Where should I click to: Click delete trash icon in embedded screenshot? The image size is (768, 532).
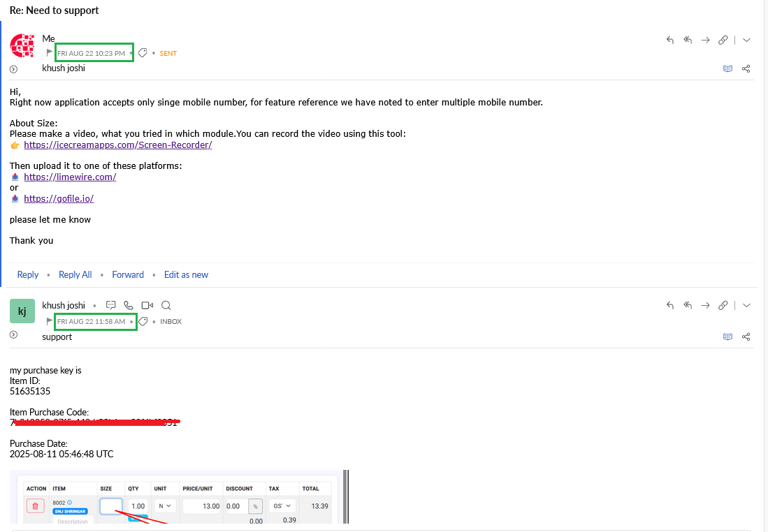pyautogui.click(x=35, y=506)
